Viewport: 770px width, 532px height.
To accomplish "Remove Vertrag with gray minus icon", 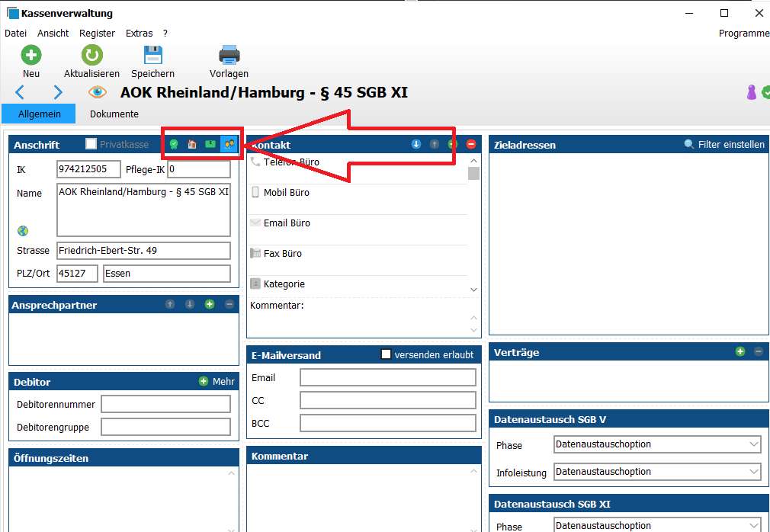I will point(759,351).
